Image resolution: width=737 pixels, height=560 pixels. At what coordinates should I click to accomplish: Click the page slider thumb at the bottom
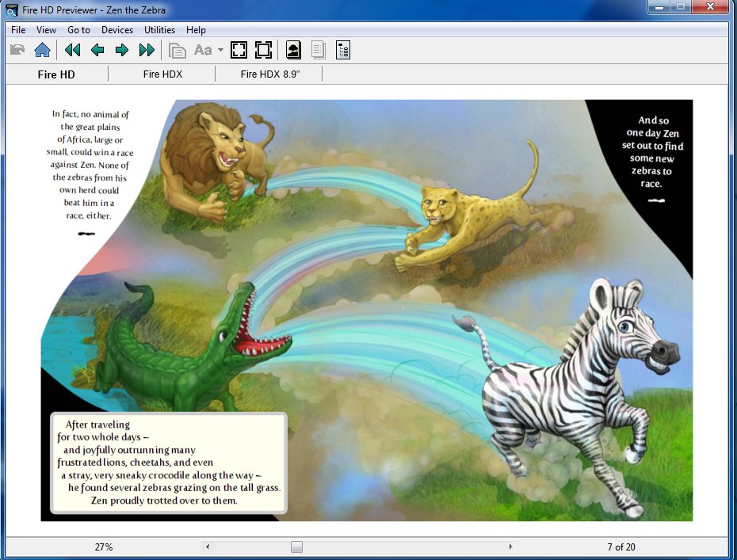coord(296,547)
